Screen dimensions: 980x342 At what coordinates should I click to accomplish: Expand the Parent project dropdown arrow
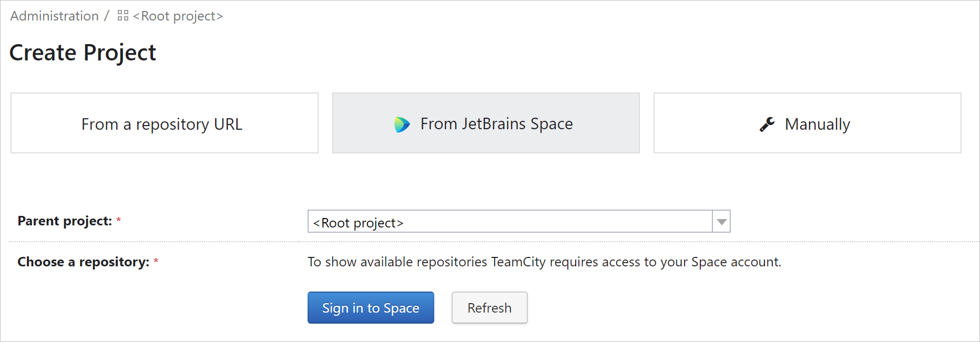[721, 222]
